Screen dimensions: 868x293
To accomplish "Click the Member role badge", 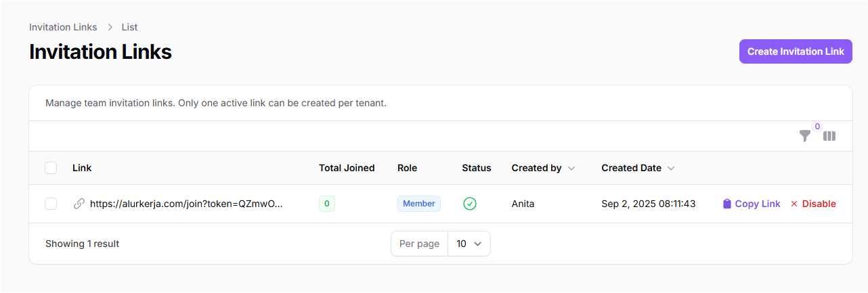I will 418,204.
